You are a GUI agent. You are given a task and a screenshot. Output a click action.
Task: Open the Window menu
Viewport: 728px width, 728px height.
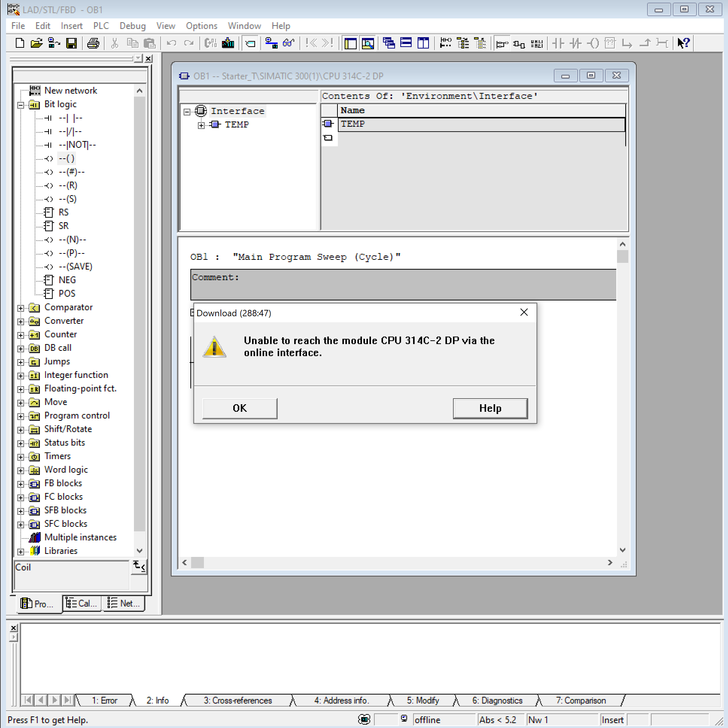point(244,26)
